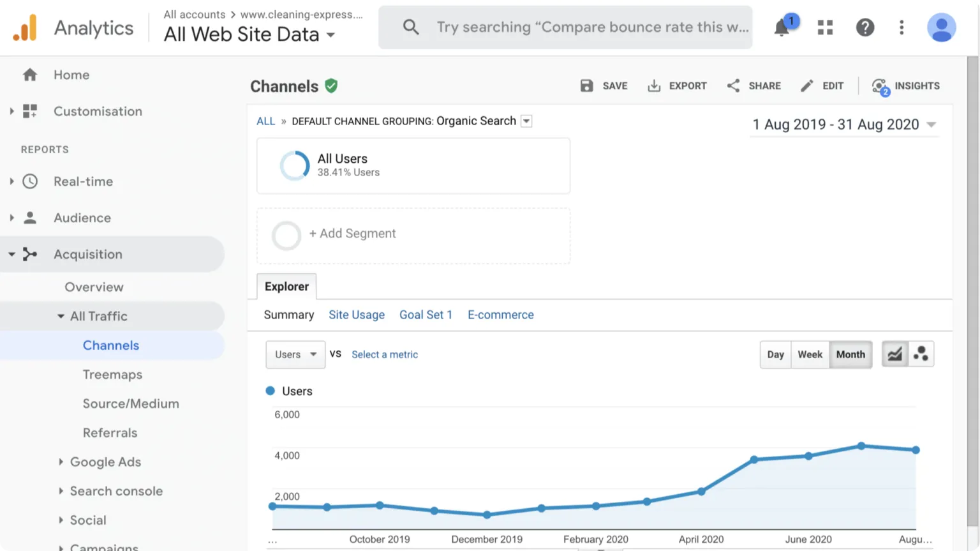The image size is (980, 551).
Task: Open the notifications bell icon
Action: [782, 27]
